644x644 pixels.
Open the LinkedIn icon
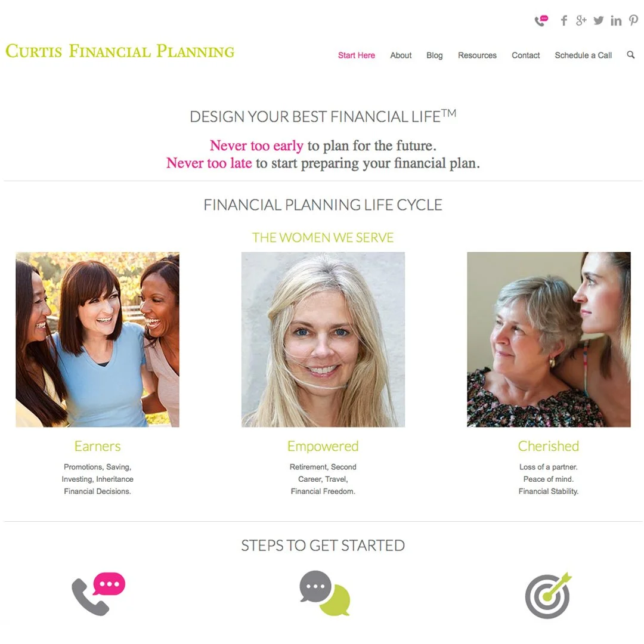(615, 20)
